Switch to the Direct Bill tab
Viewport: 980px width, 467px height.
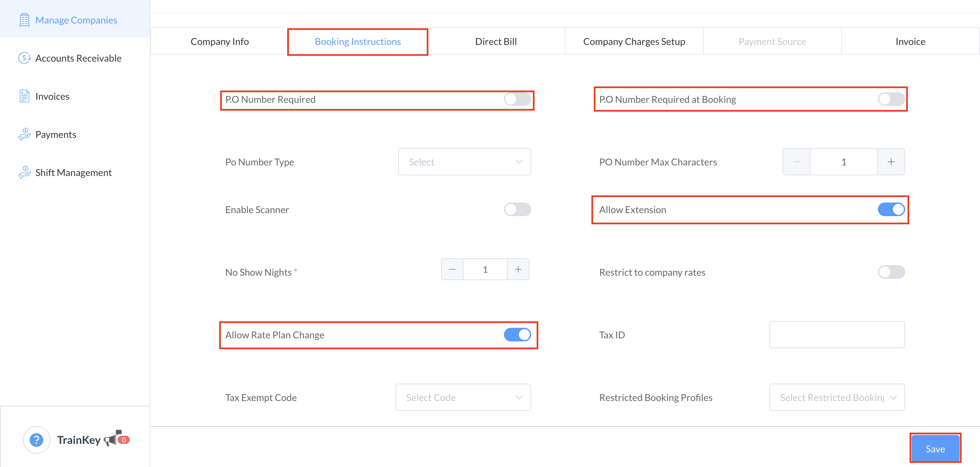click(x=496, y=42)
